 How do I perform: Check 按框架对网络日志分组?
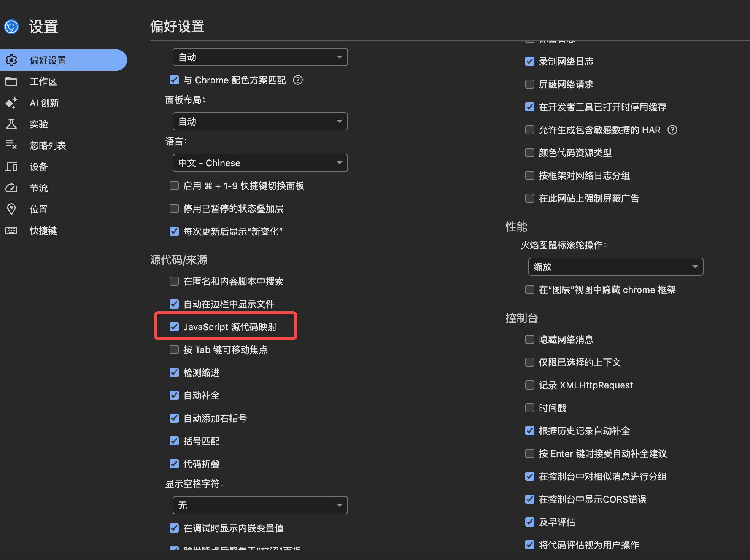(530, 175)
